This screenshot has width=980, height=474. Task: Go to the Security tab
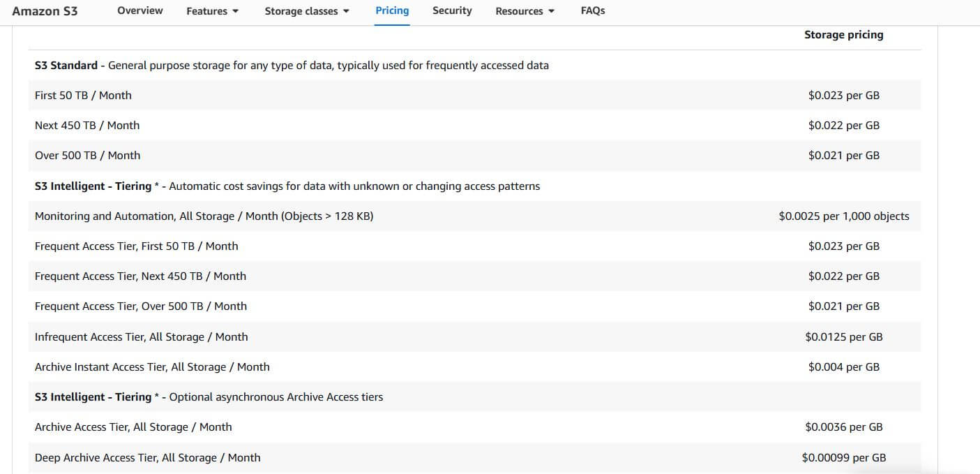coord(452,10)
